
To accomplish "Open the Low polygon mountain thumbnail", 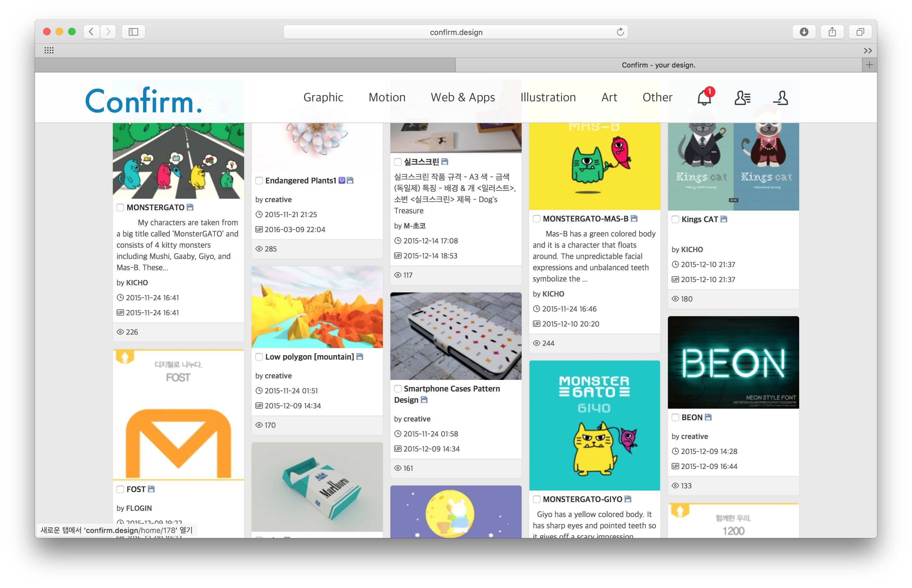I will (x=317, y=307).
